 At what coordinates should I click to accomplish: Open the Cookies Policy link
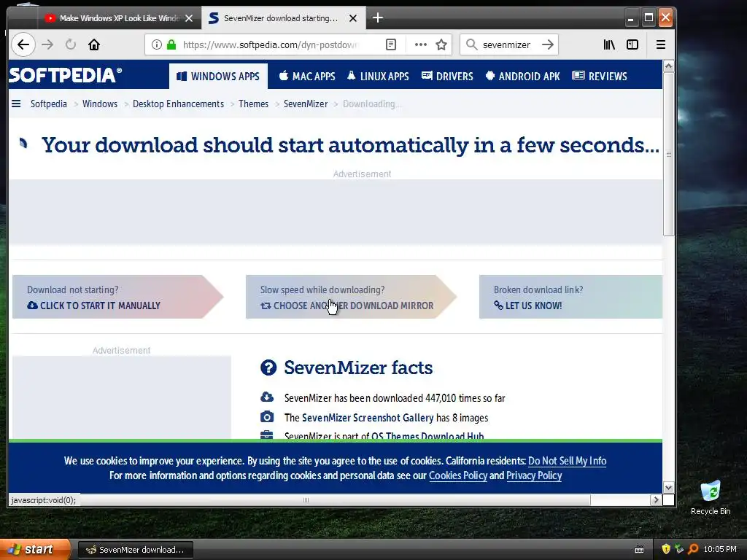[x=458, y=475]
